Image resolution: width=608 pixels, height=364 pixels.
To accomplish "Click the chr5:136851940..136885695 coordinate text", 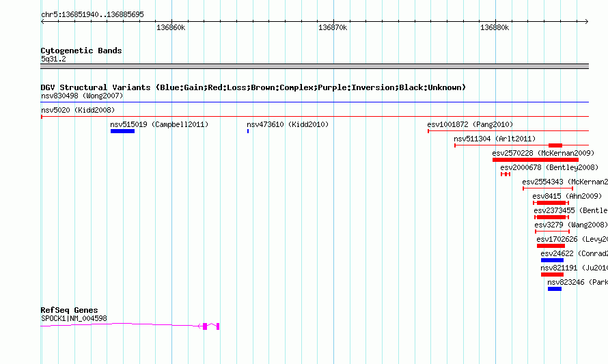I will tap(92, 14).
